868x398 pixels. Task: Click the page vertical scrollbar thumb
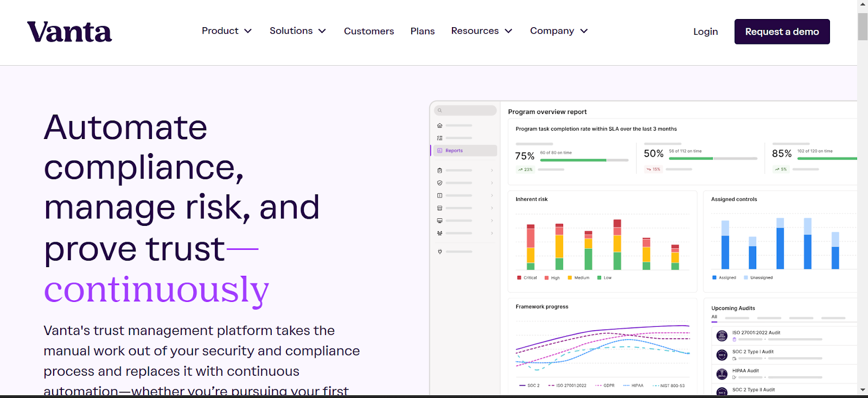pyautogui.click(x=863, y=27)
